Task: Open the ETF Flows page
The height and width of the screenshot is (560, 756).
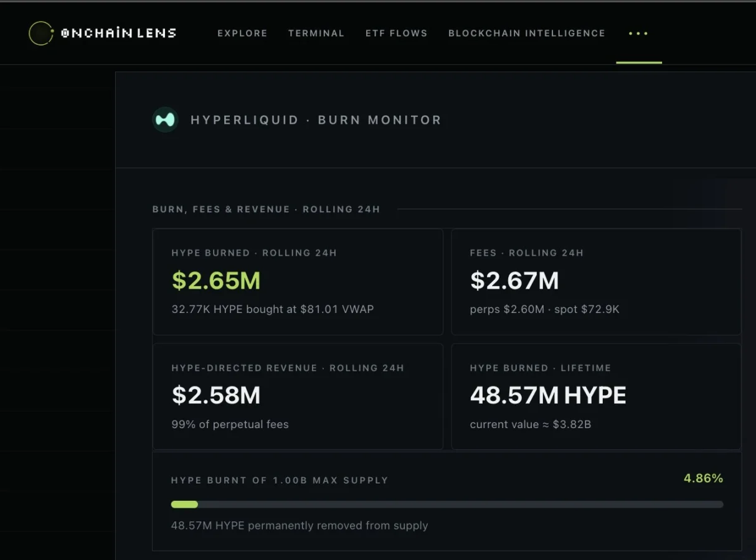Action: point(397,34)
